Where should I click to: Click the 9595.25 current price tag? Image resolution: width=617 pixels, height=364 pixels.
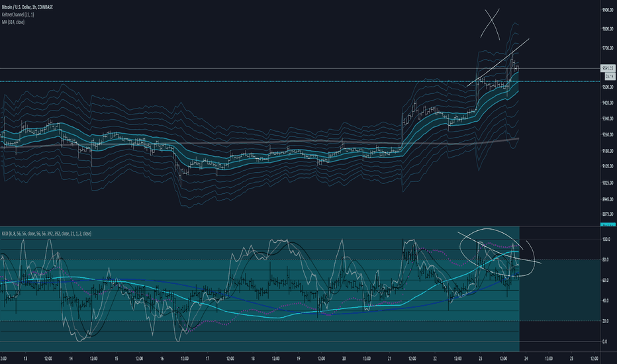click(608, 68)
